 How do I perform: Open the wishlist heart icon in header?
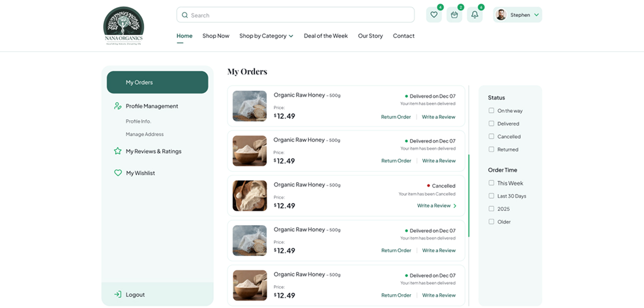click(434, 15)
